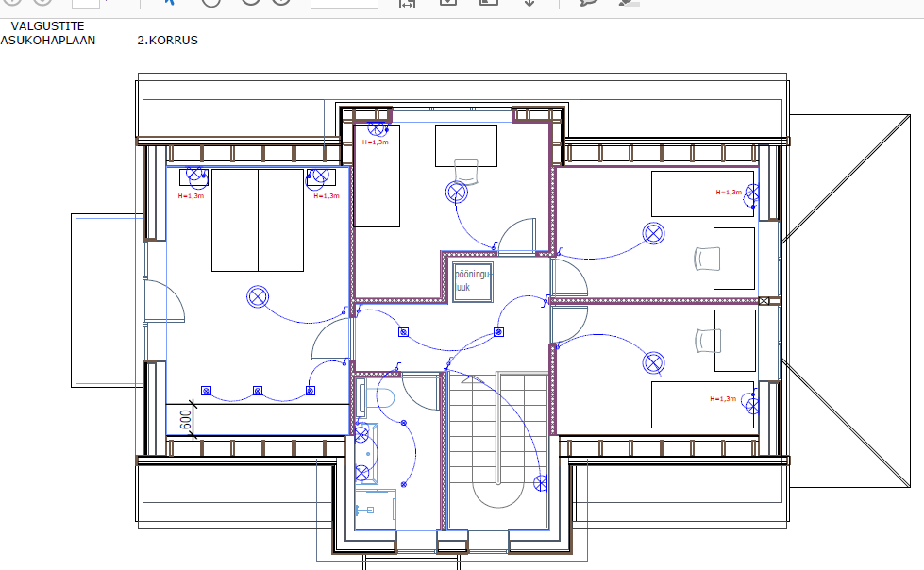Screen dimensions: 924x570
Task: Click the VALGUSTITE ASUKOHAPLAAN heading
Action: click(48, 34)
